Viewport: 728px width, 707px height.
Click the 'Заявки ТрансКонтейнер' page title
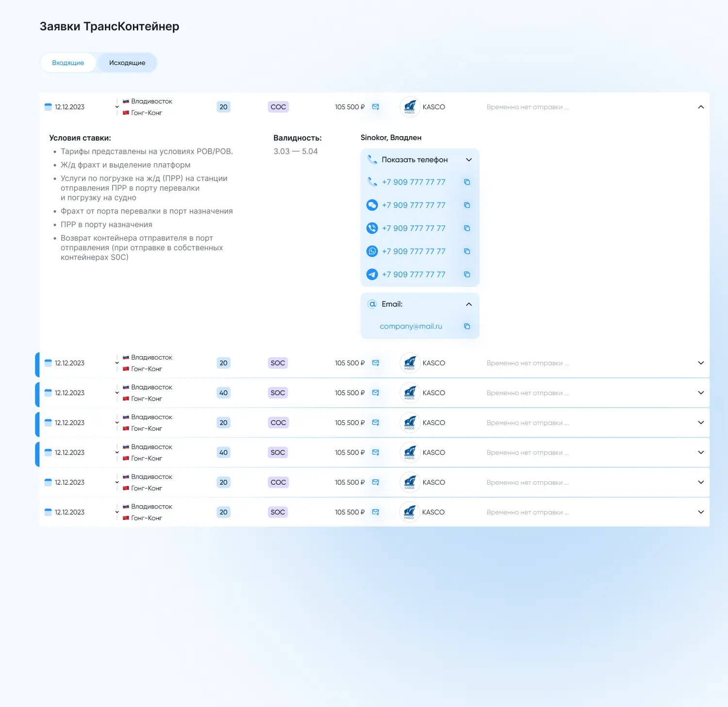click(110, 26)
